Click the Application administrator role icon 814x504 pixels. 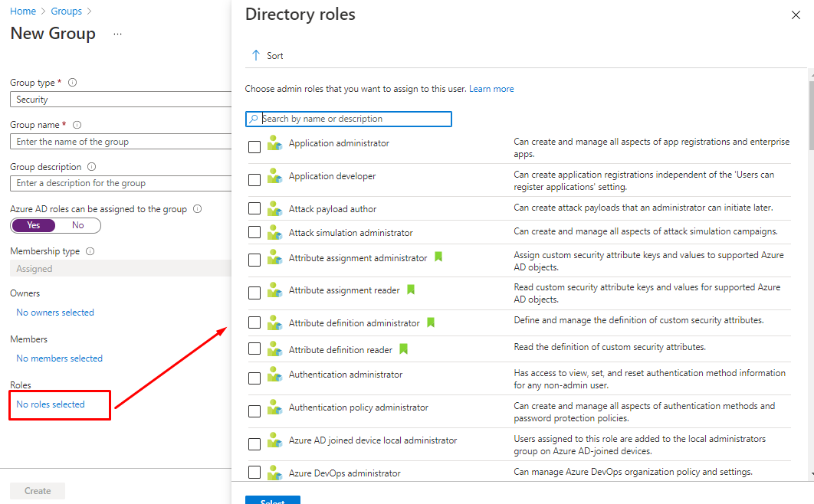[x=274, y=144]
